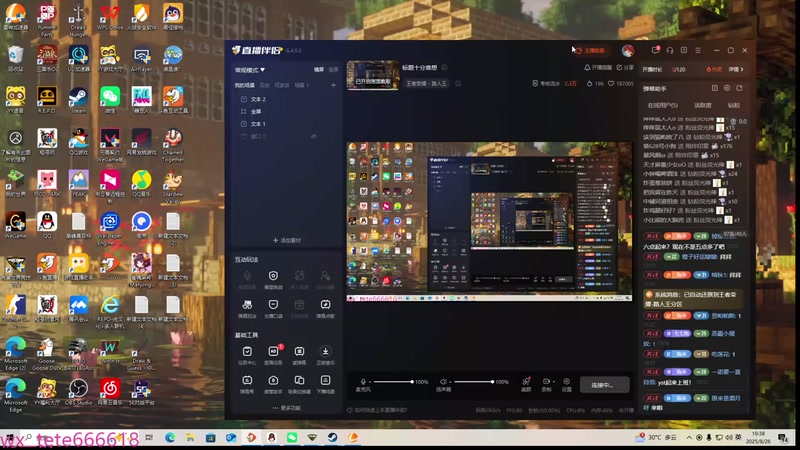Open the shield challenge tool in 互动玩法
Image resolution: width=800 pixels, height=450 pixels.
coord(273,279)
